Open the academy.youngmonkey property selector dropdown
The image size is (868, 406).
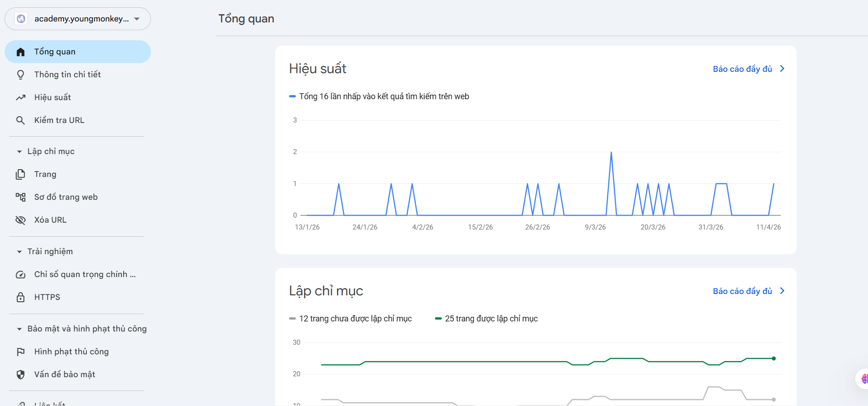click(x=78, y=19)
